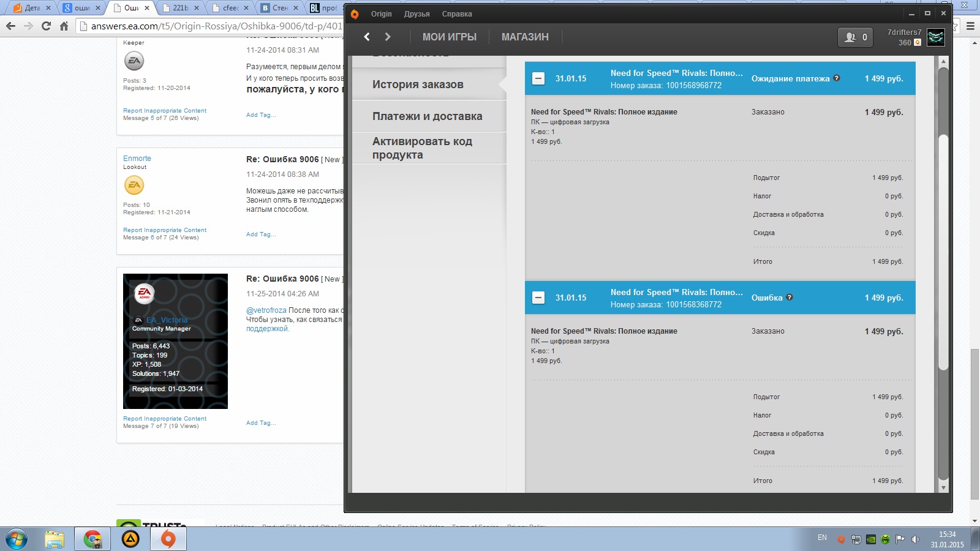
Task: Open the поддержкой link in EA_Victoria's post
Action: click(x=267, y=329)
